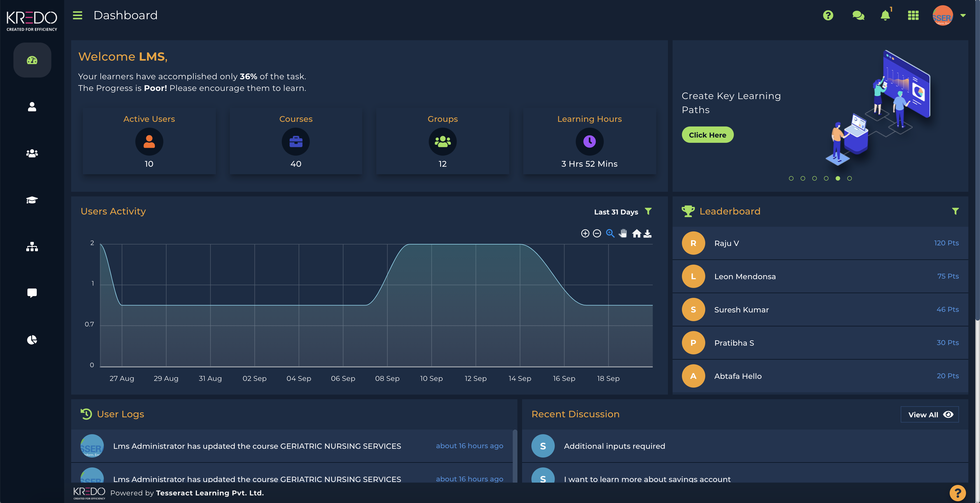
Task: Open the hierarchy/organization icon in sidebar
Action: 32,247
